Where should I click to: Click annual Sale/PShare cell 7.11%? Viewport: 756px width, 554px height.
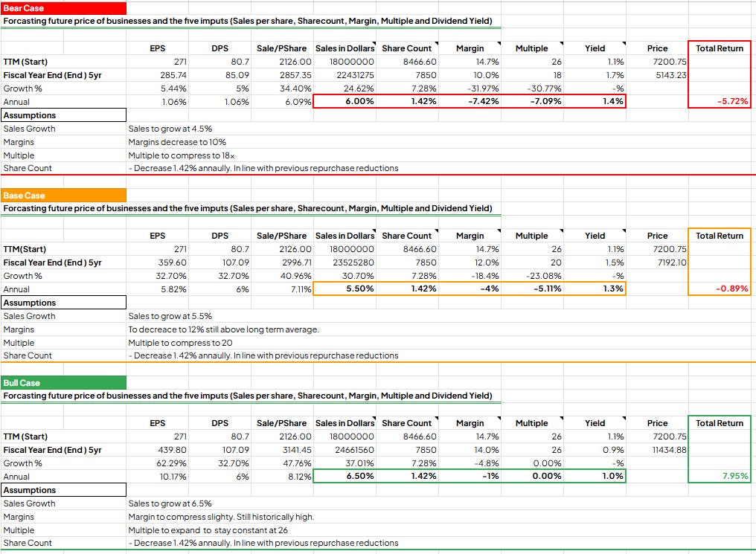click(x=301, y=289)
